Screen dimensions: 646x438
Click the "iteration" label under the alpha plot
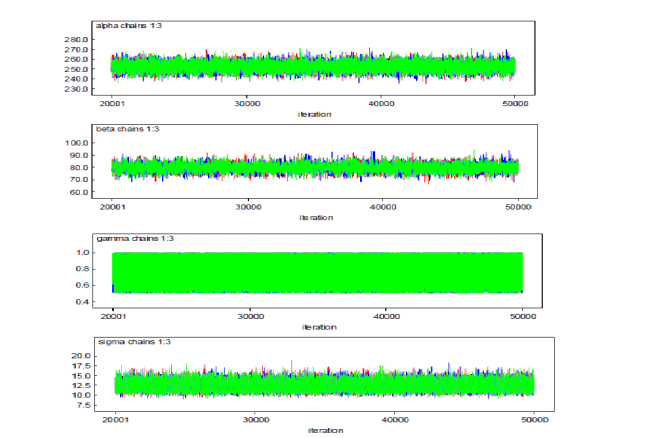tap(314, 114)
